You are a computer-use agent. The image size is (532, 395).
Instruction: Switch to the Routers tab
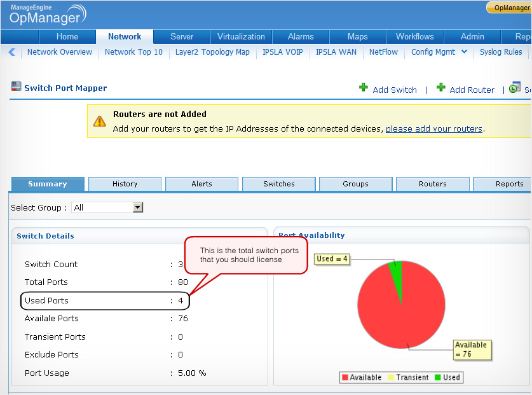click(x=433, y=184)
